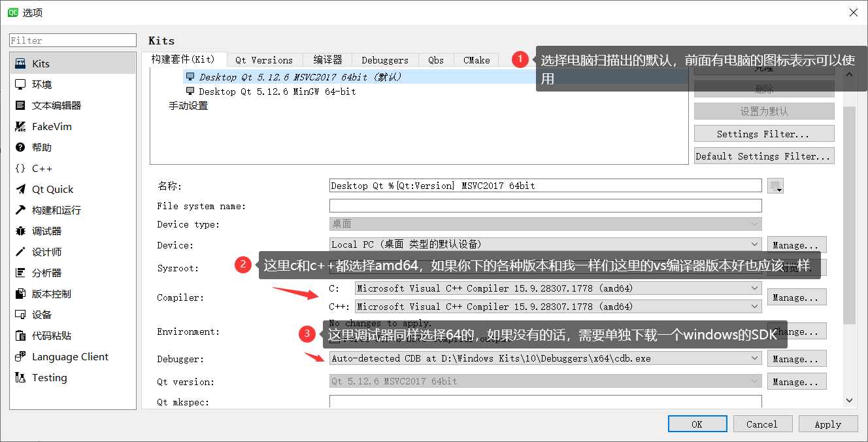Open the Debugger selection dropdown

point(754,358)
